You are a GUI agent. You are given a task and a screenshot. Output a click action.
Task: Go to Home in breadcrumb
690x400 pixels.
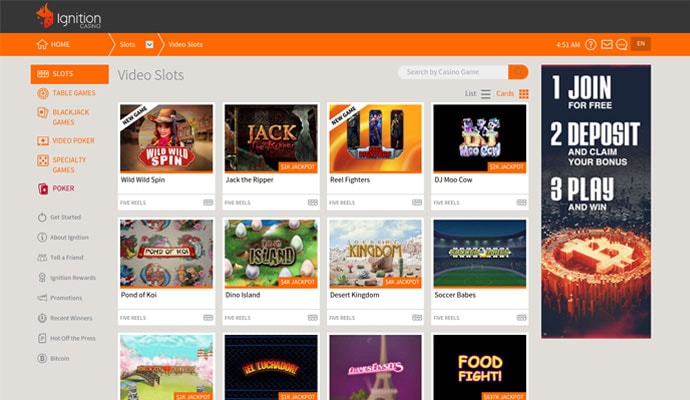tap(53, 44)
